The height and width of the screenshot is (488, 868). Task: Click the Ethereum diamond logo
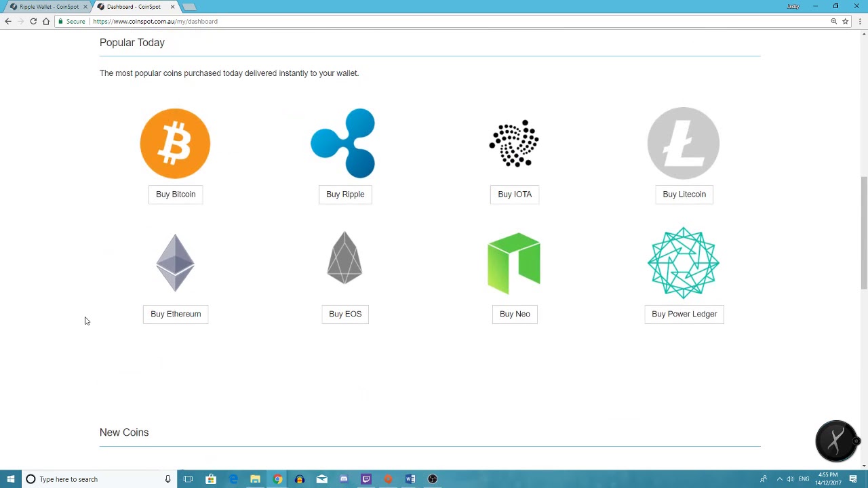[176, 263]
